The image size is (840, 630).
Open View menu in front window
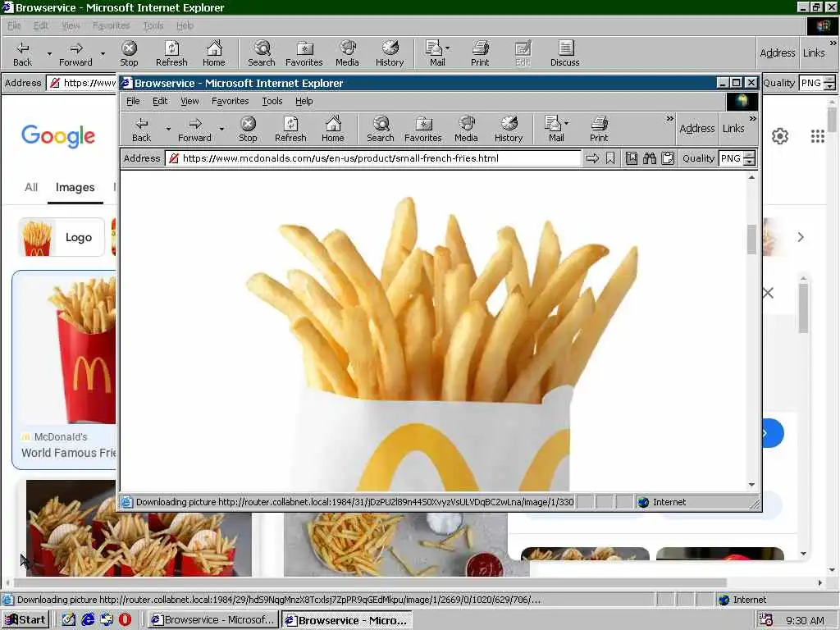(x=189, y=101)
